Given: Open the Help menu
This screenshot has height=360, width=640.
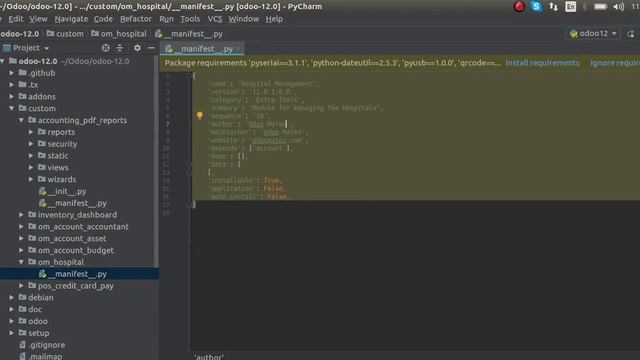Looking at the screenshot, I should pos(274,19).
